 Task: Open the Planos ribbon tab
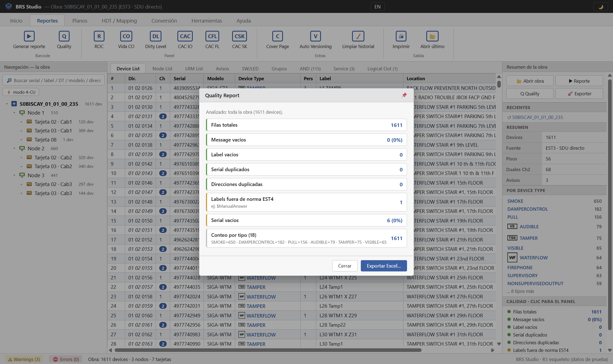click(x=80, y=21)
